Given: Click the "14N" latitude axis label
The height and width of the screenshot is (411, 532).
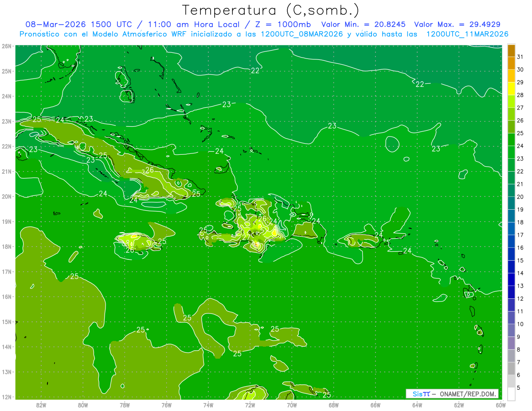Looking at the screenshot, I should coord(7,347).
